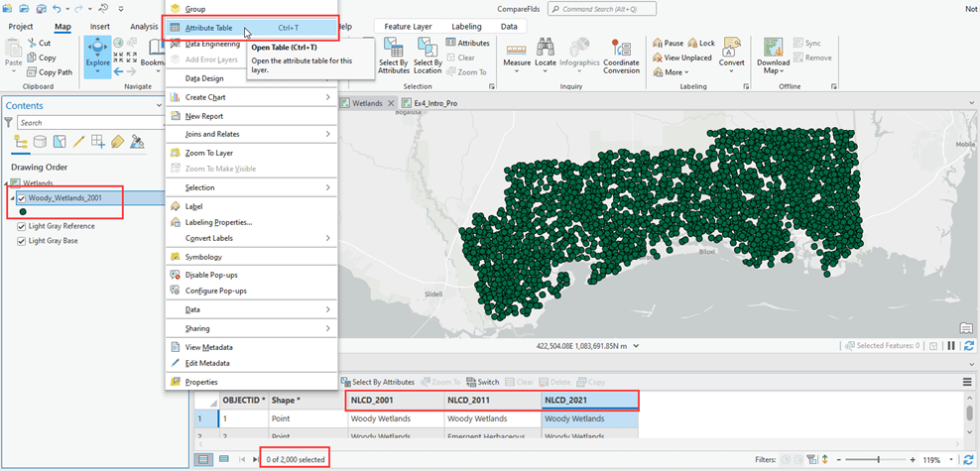Screen dimensions: 980x471
Task: Select List By Snapping grid icon
Action: [97, 142]
